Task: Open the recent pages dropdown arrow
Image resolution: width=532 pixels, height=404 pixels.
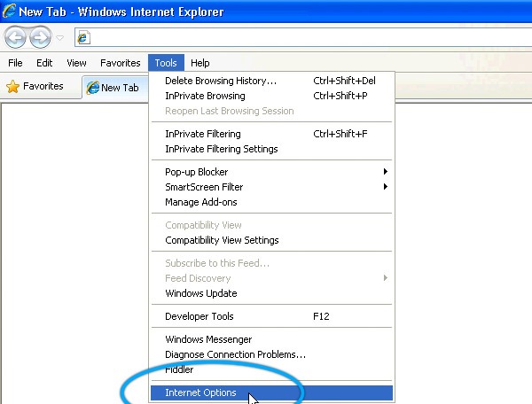Action: (x=60, y=38)
